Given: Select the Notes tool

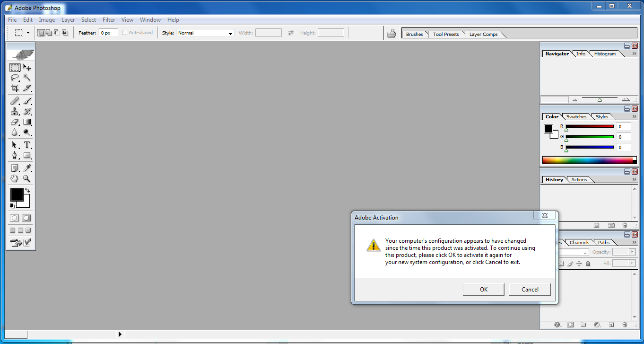Looking at the screenshot, I should [15, 168].
